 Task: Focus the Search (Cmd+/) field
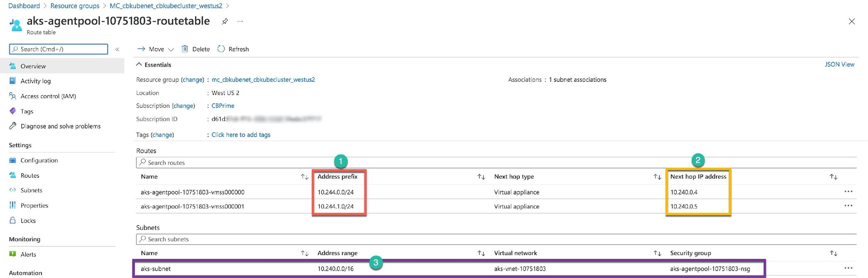tap(58, 49)
